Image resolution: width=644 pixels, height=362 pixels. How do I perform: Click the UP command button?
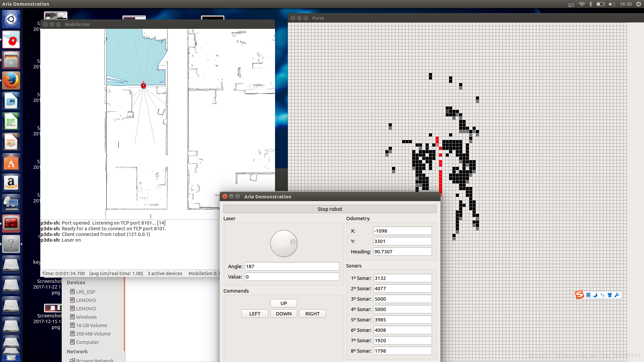click(283, 303)
